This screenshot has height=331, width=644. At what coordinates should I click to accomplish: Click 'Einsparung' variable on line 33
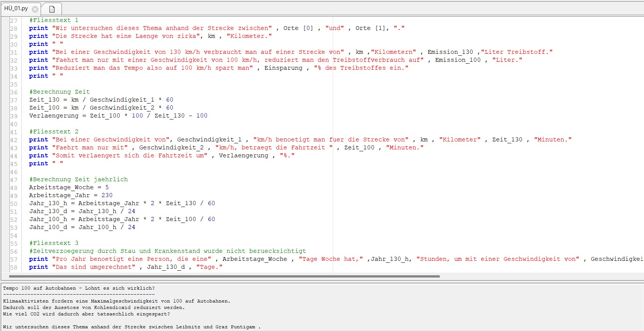(283, 68)
